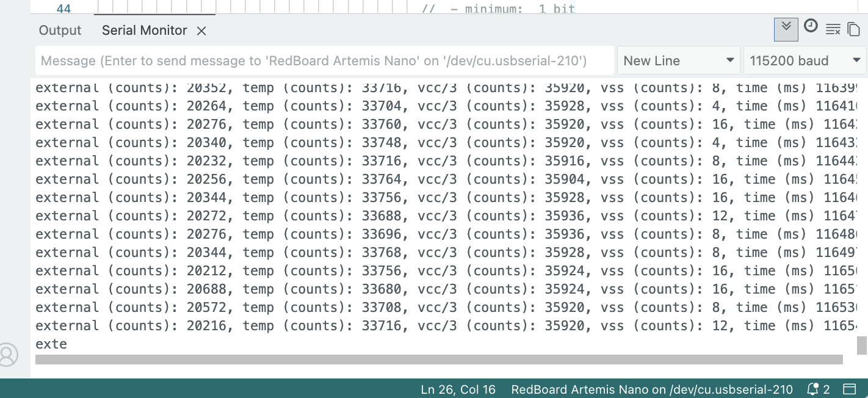This screenshot has width=868, height=398.
Task: Click the vertical scrollbar thumb
Action: point(861,346)
